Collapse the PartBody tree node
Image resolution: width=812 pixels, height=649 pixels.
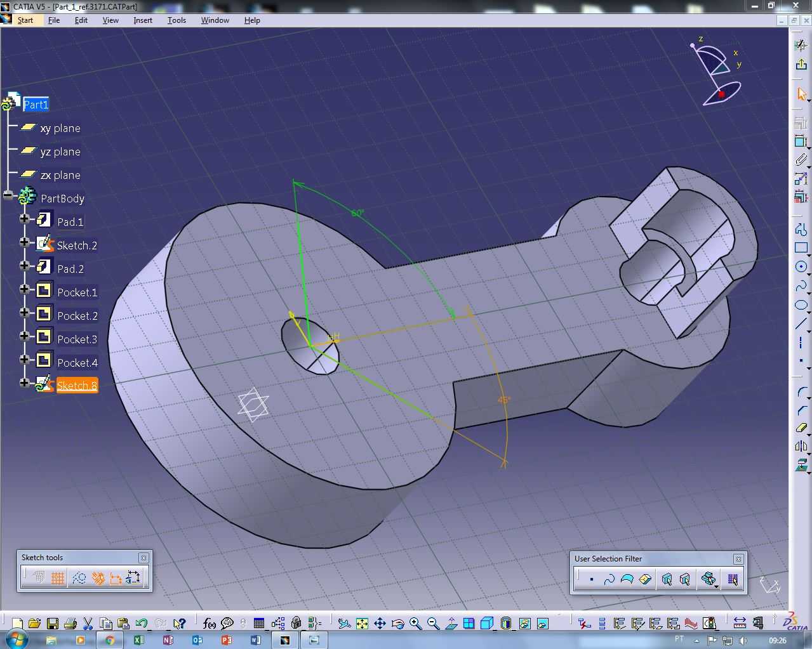point(8,195)
